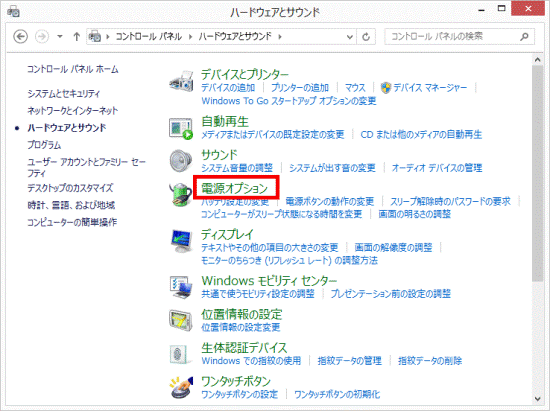Click 電源ボタンの動作の変更 link
Viewport: 550px width, 411px height.
tap(330, 202)
